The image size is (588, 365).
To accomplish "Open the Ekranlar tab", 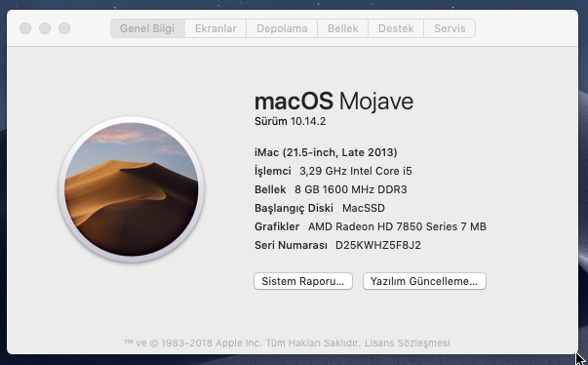I will [x=216, y=28].
